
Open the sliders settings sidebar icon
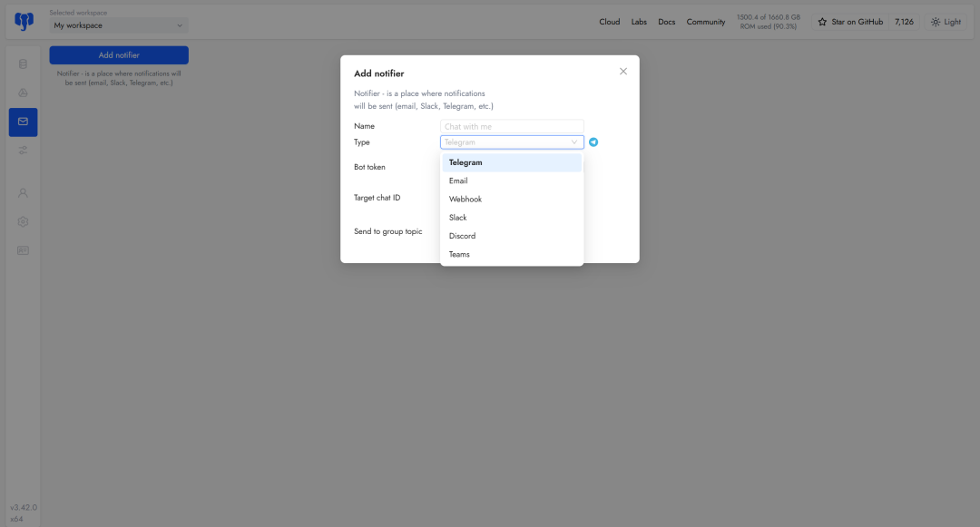23,151
